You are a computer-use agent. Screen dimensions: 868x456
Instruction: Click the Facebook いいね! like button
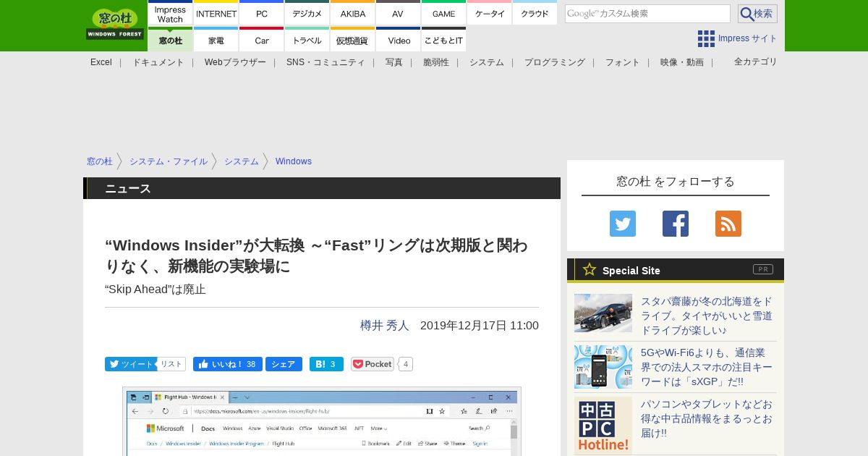[x=228, y=364]
